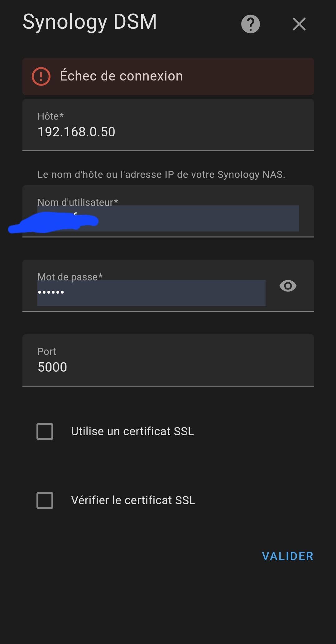Click the "Synology DSM" dialog title
Screen dimensions: 336x644
(90, 22)
